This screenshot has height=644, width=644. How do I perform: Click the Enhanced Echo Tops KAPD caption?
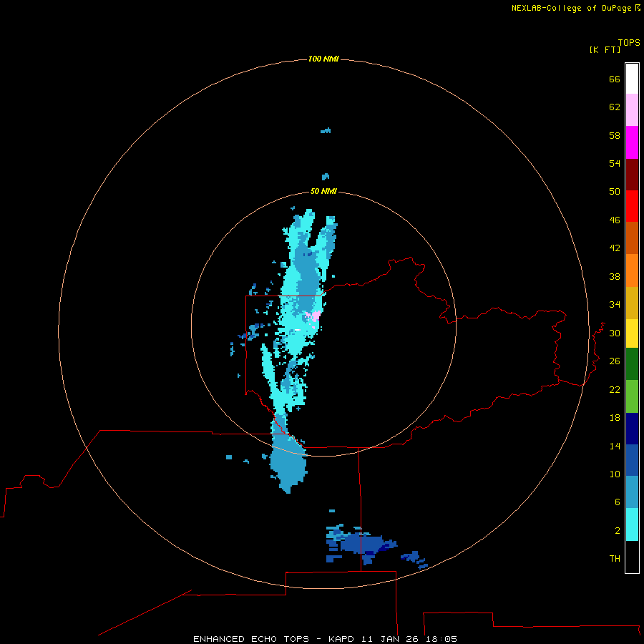pos(325,639)
